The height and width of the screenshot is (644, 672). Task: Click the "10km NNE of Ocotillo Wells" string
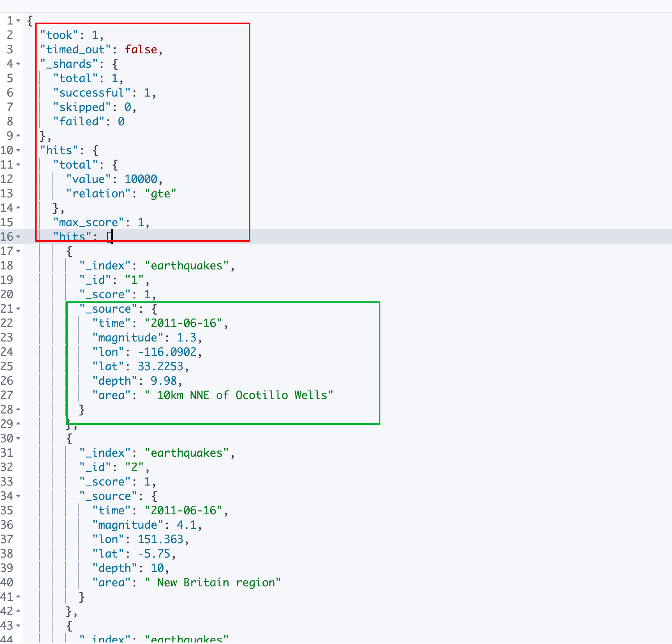coord(239,395)
